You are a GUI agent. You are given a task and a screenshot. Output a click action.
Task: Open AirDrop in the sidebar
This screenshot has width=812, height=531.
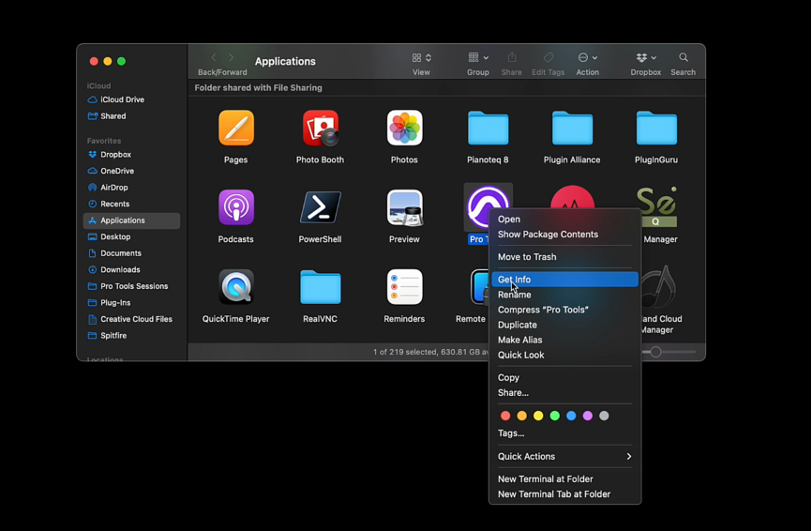pos(131,188)
